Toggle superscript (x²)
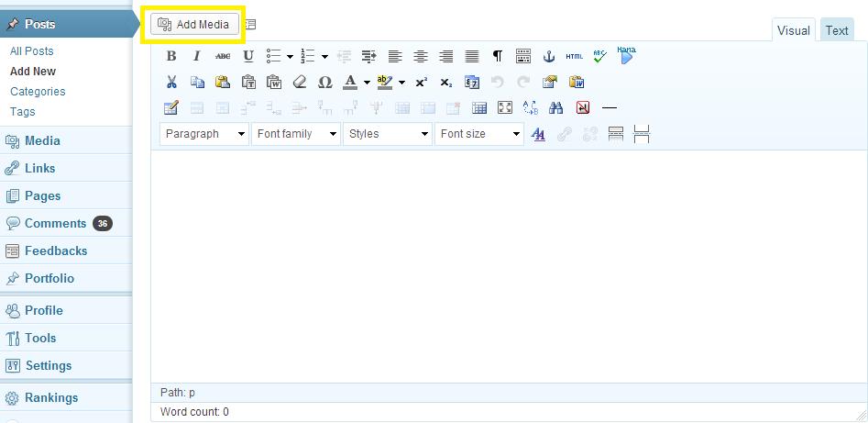The height and width of the screenshot is (423, 868). (x=422, y=82)
